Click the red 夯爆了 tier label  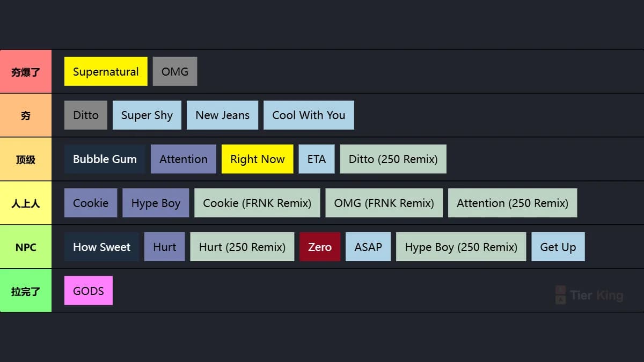pyautogui.click(x=26, y=71)
